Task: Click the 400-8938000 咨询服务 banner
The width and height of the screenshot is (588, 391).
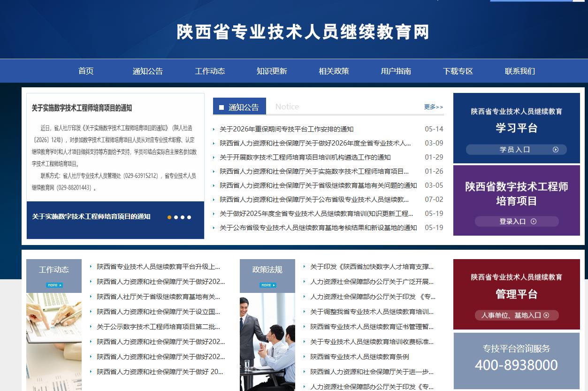Action: click(517, 361)
